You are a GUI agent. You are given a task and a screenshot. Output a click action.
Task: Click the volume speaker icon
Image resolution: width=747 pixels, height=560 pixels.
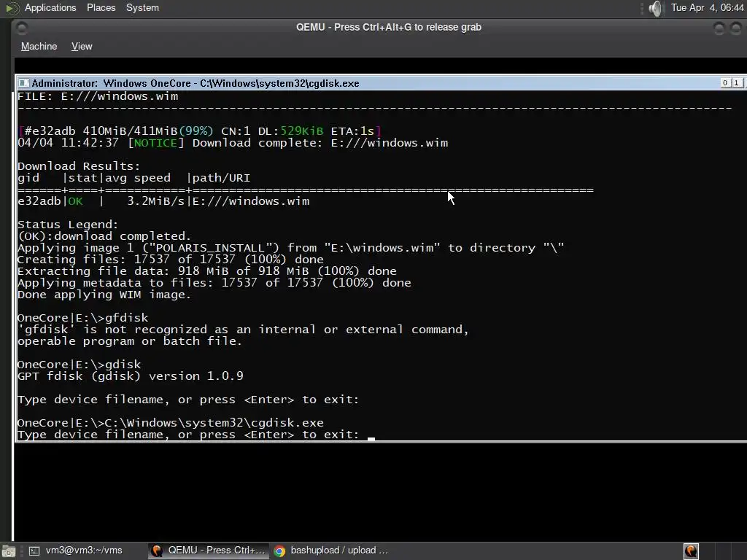point(656,8)
